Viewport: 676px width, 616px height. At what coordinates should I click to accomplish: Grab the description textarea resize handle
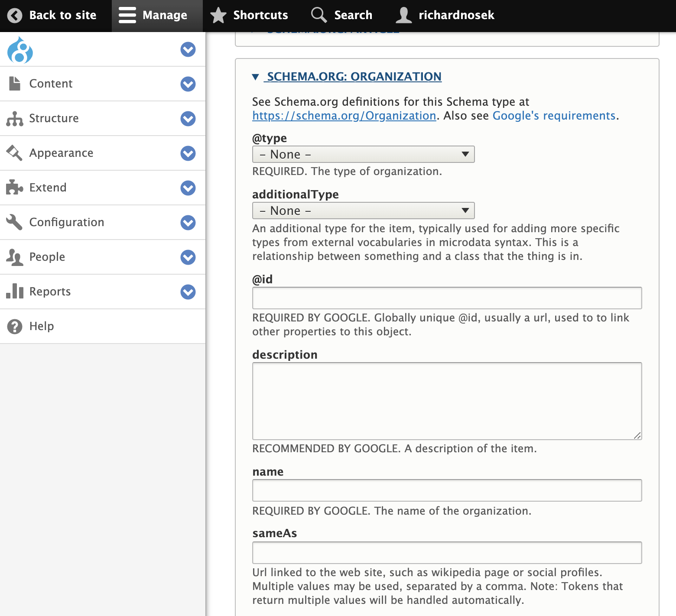[x=637, y=435]
